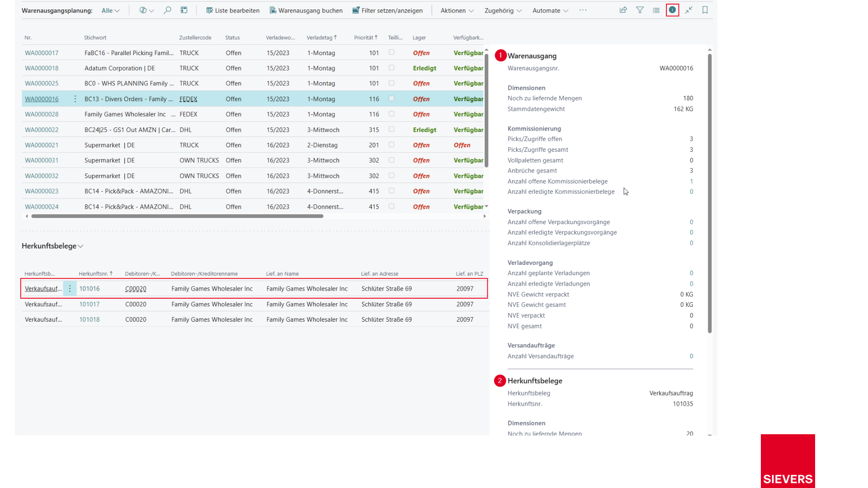Open the more options ellipsis in toolbar

pos(583,10)
